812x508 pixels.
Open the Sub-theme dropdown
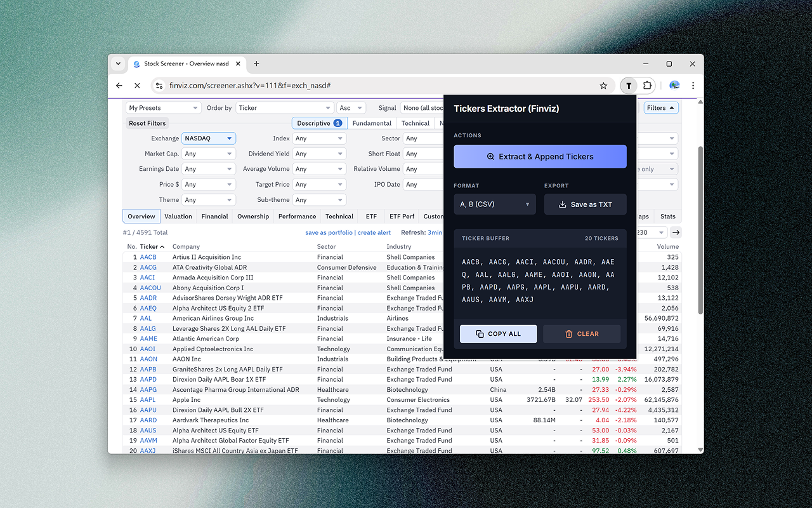(x=319, y=200)
